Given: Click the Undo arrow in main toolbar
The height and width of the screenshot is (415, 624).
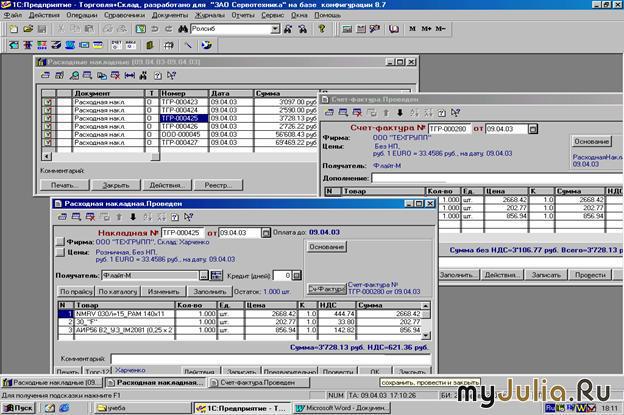Looking at the screenshot, I should (155, 29).
